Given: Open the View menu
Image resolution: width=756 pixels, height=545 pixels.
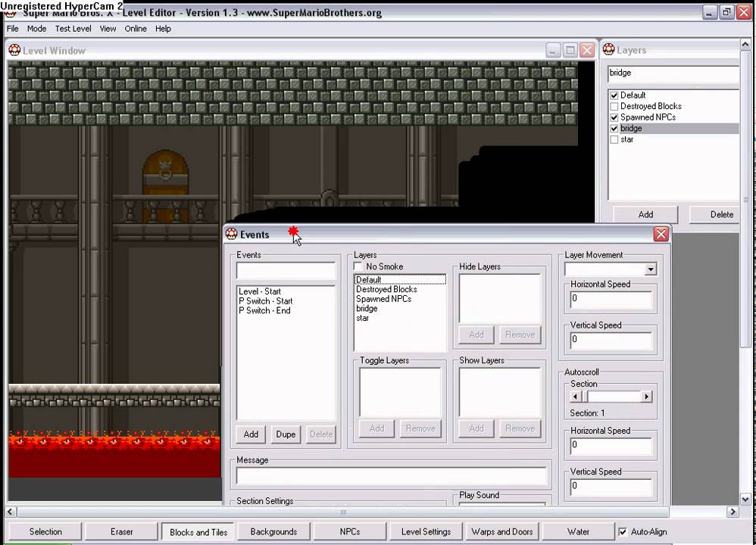Looking at the screenshot, I should point(108,29).
